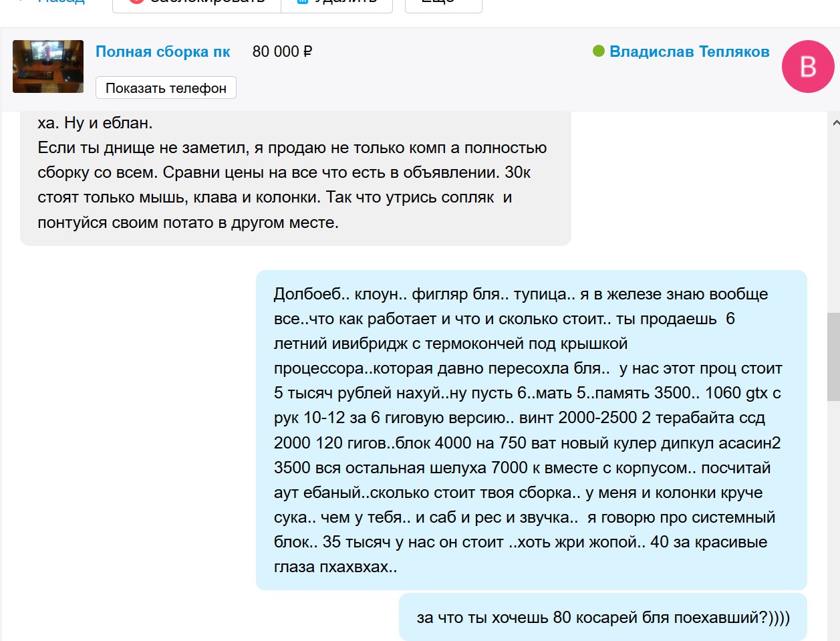840x641 pixels.
Task: Select the short blue message about 80 косарей
Action: point(602,617)
